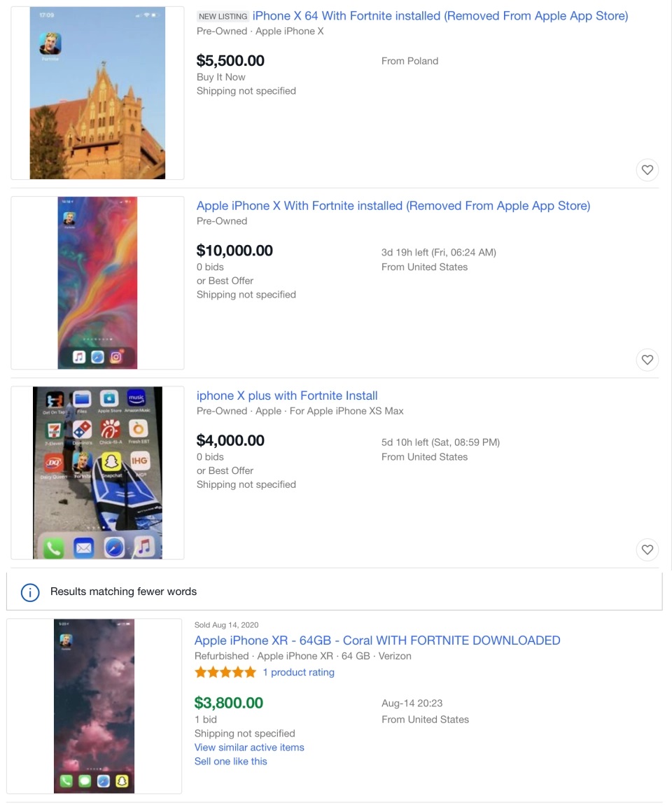The image size is (672, 812).
Task: Click the NEW LISTING badge on the first result
Action: [x=223, y=17]
